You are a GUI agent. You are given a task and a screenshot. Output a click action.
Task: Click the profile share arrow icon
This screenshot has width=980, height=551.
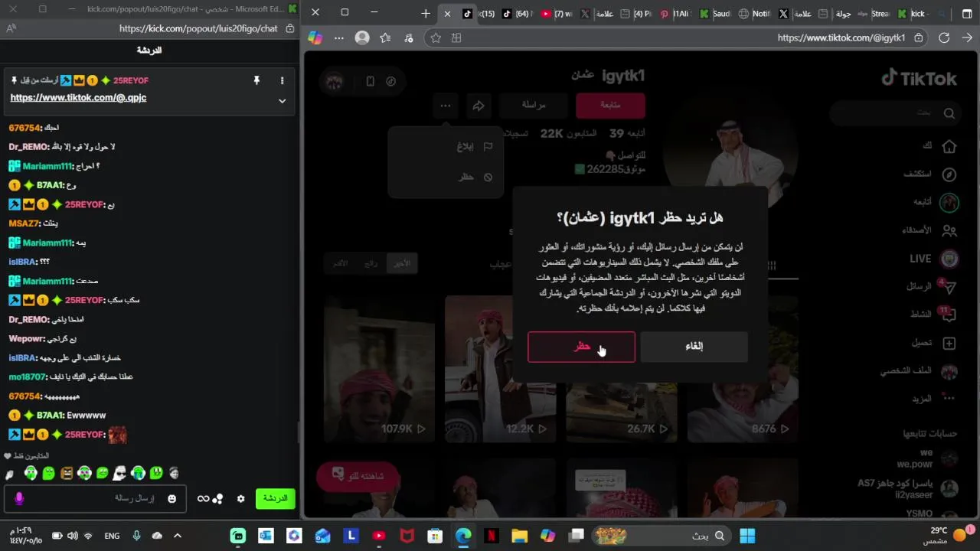tap(479, 106)
